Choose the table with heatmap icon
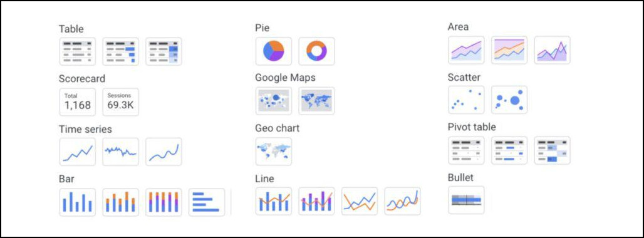This screenshot has width=644, height=238. [x=164, y=51]
